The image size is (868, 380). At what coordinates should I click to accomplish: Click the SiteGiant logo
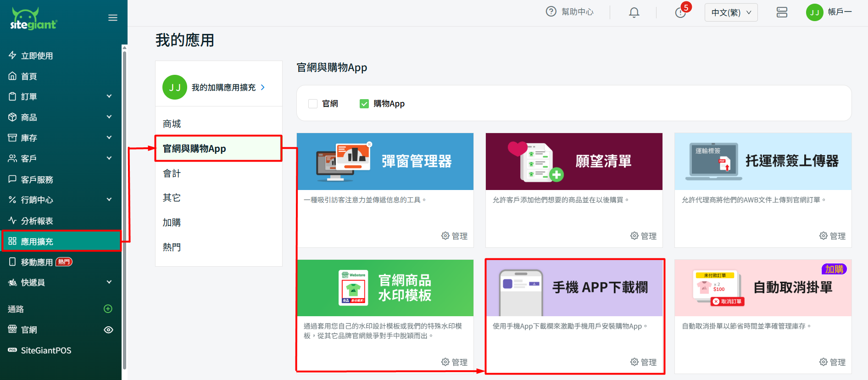34,19
